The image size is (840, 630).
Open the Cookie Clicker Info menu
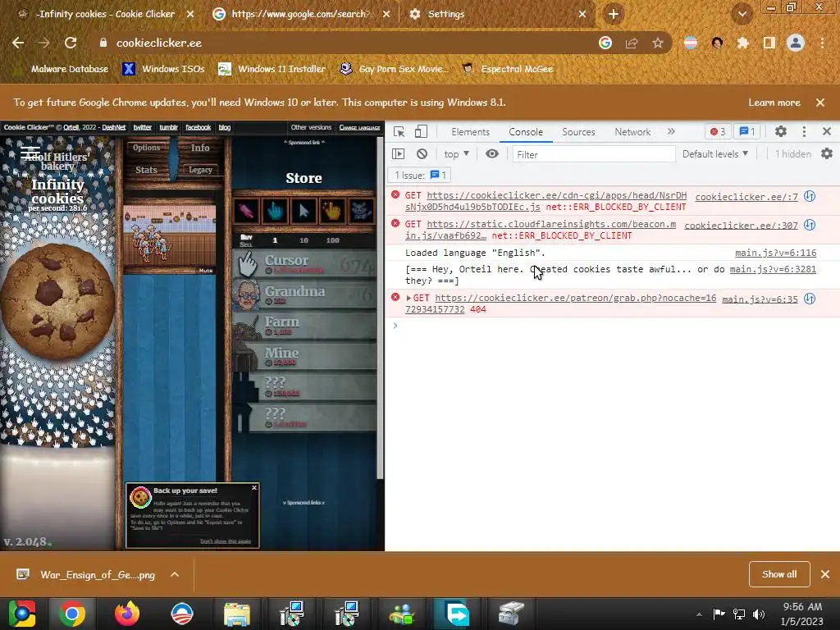pos(200,148)
